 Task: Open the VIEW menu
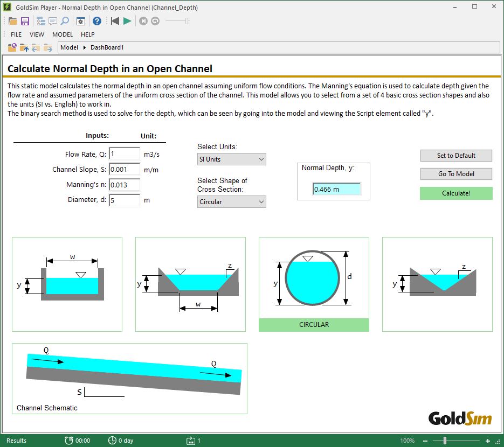(37, 34)
